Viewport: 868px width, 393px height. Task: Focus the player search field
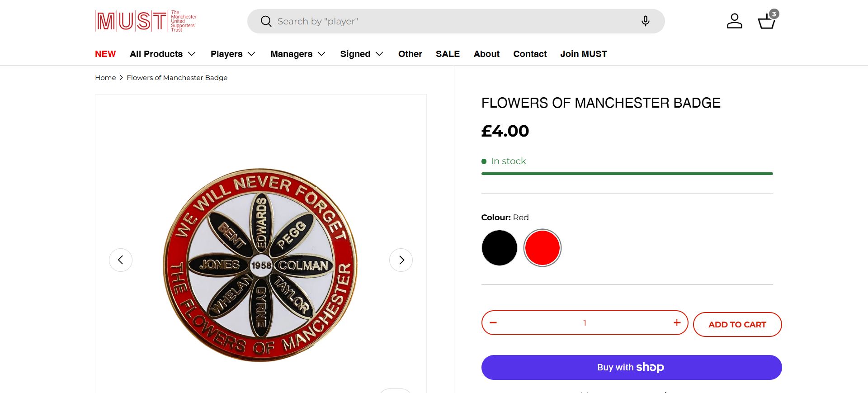pos(452,21)
